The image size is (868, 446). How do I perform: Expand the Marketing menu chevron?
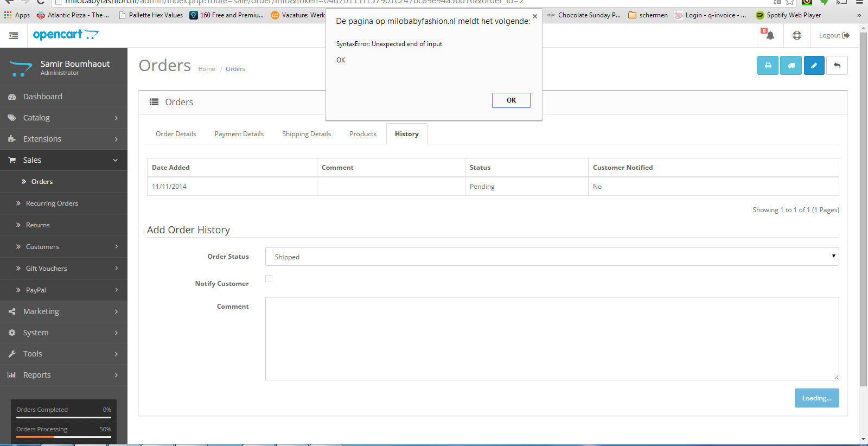pos(116,311)
